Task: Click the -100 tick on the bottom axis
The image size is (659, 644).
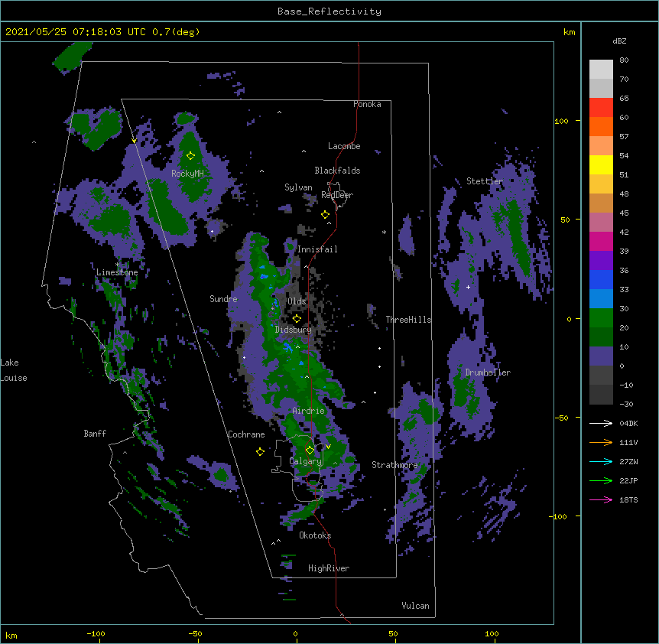Action: click(96, 633)
